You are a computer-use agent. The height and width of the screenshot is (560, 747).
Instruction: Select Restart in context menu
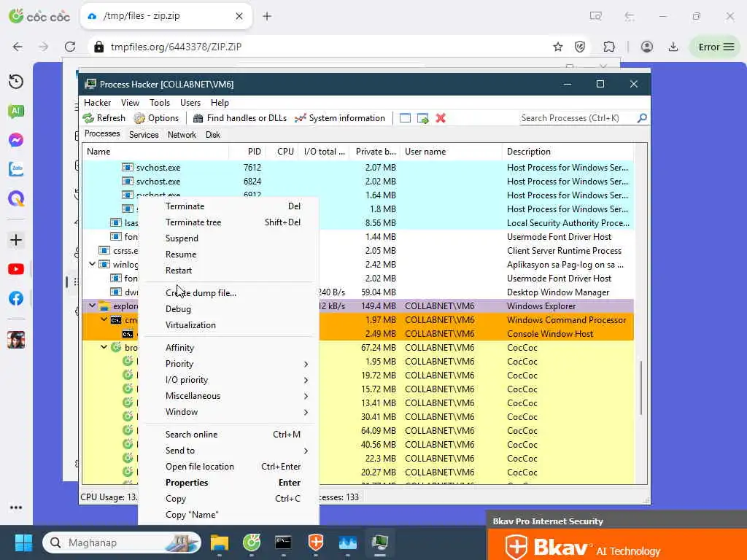pyautogui.click(x=228, y=271)
